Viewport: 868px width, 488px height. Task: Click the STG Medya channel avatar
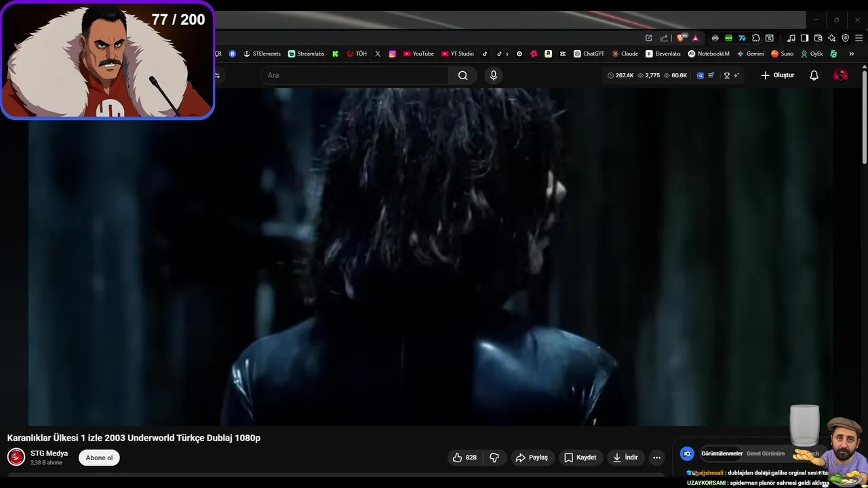[16, 457]
